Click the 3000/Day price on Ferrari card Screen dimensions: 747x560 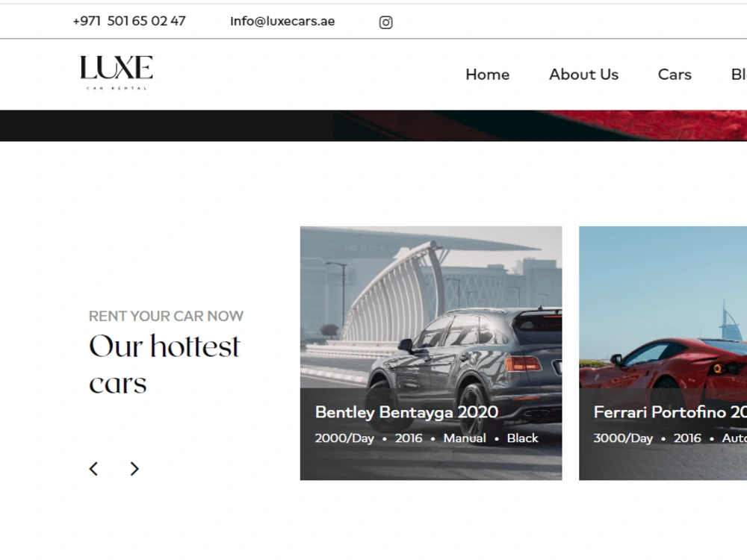pyautogui.click(x=623, y=438)
